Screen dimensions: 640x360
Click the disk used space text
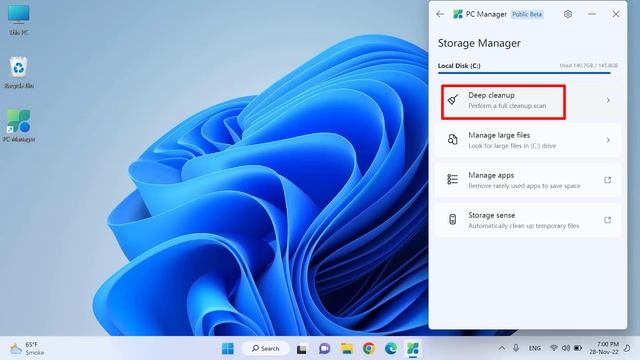pyautogui.click(x=588, y=65)
